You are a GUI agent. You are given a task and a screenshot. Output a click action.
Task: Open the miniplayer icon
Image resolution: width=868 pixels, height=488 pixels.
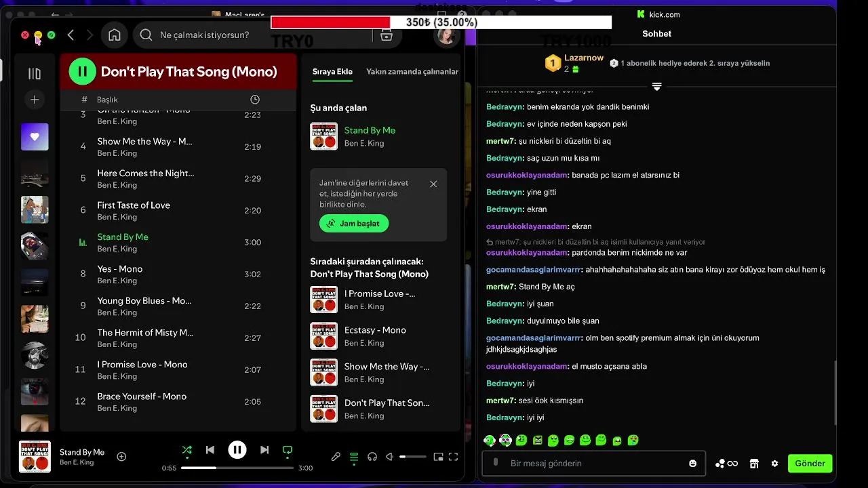pos(438,457)
